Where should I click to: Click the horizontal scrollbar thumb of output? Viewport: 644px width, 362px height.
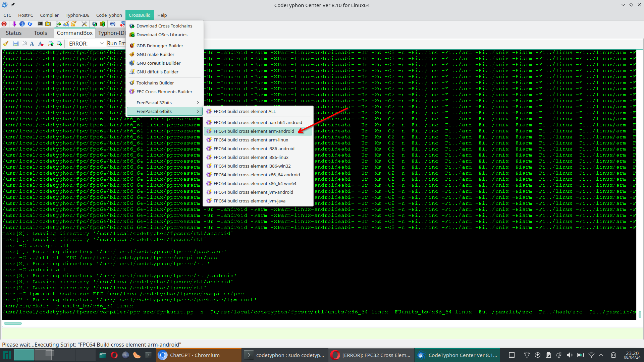(13, 323)
